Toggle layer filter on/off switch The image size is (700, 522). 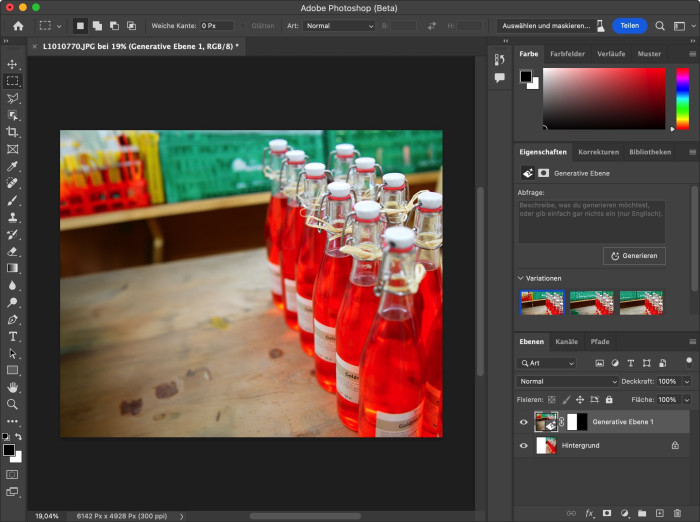tap(689, 361)
